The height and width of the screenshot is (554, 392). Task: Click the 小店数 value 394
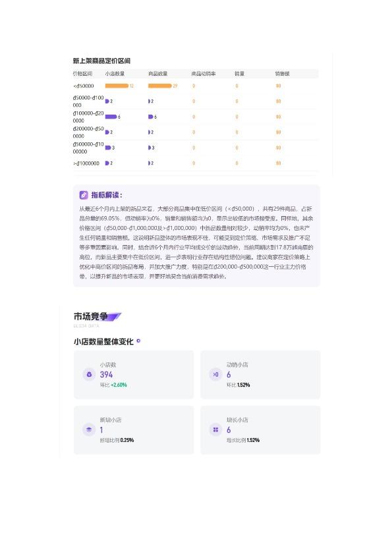[x=106, y=375]
